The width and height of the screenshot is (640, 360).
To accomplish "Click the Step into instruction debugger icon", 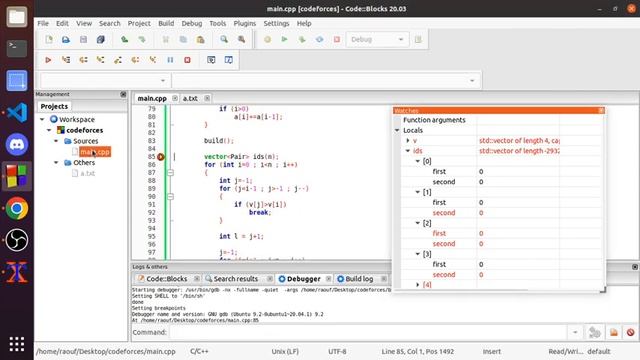I will coord(153,60).
